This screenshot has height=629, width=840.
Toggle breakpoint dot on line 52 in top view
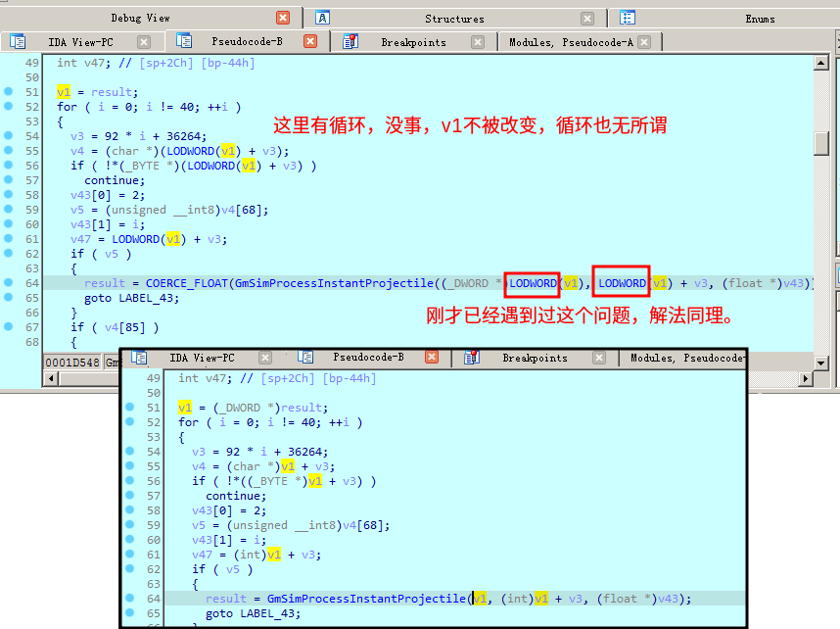[8, 106]
